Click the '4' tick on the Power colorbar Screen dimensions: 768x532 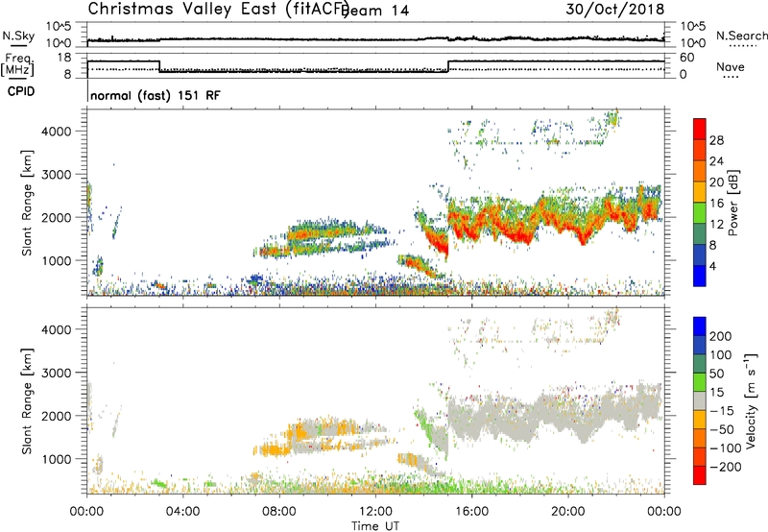712,266
